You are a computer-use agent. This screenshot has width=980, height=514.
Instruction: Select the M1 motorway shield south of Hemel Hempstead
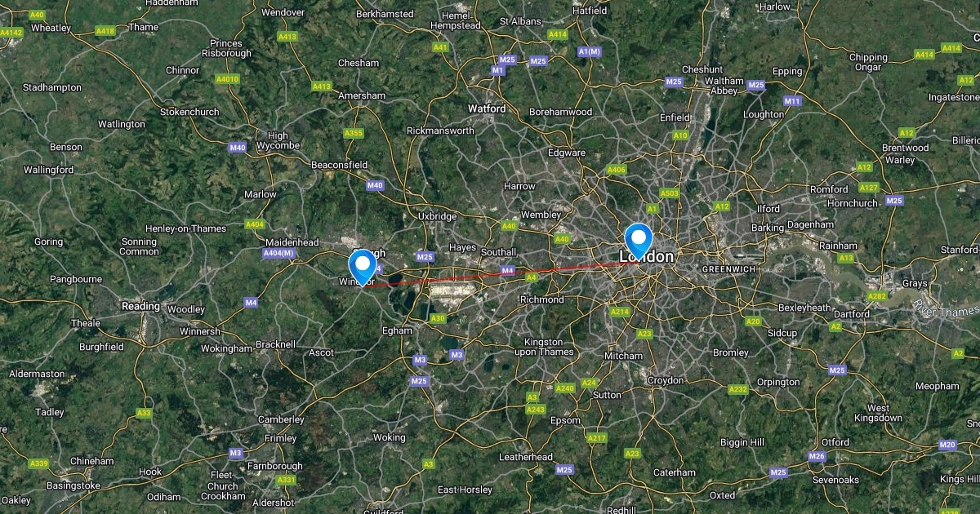coord(497,70)
